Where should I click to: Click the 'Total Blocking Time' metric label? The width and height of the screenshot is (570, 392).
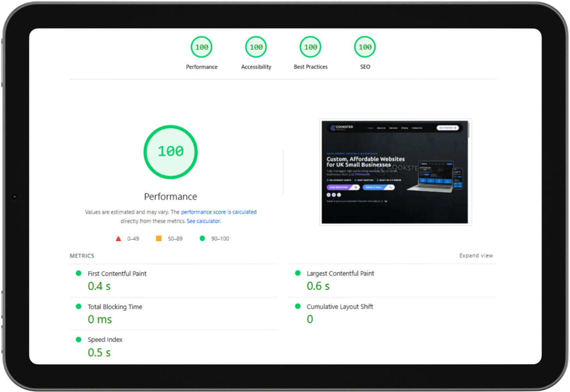click(x=115, y=307)
